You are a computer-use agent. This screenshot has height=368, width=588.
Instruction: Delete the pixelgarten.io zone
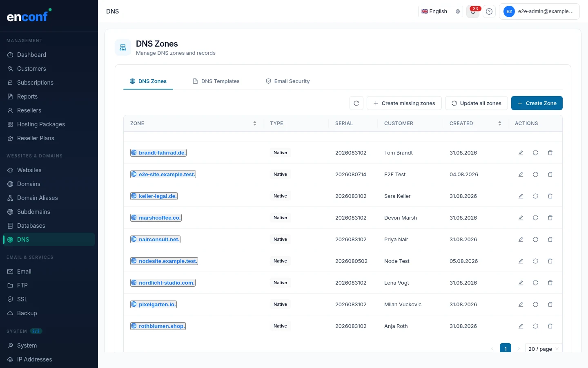click(x=550, y=304)
